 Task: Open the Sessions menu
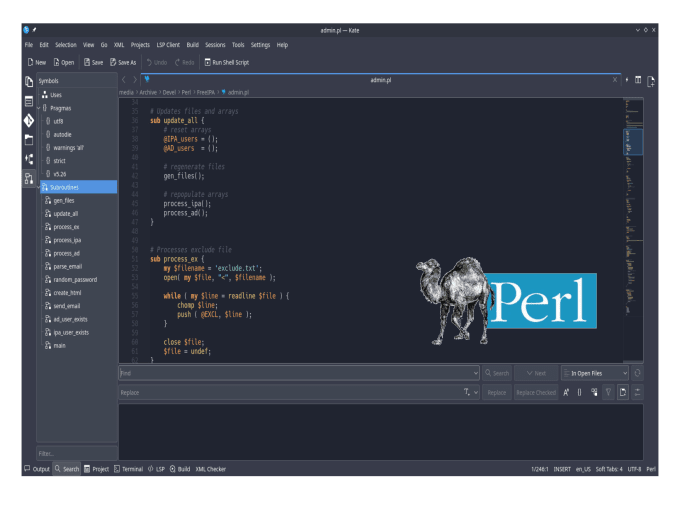coord(215,45)
